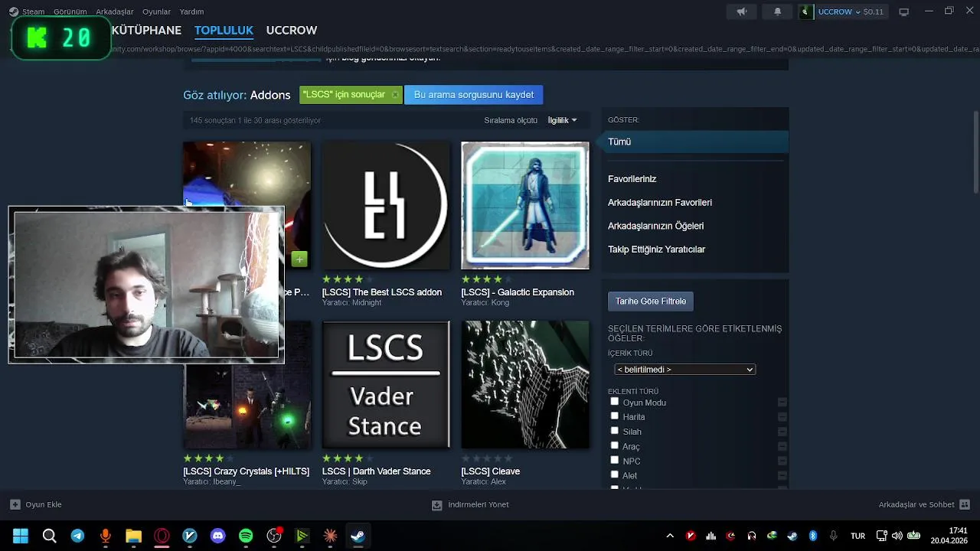
Task: Open the Crazy Crystals addon thumbnail
Action: pos(247,406)
